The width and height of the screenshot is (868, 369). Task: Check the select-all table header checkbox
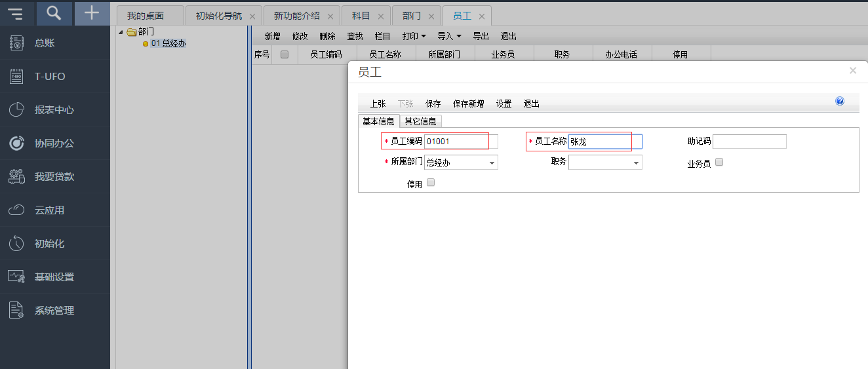(285, 54)
